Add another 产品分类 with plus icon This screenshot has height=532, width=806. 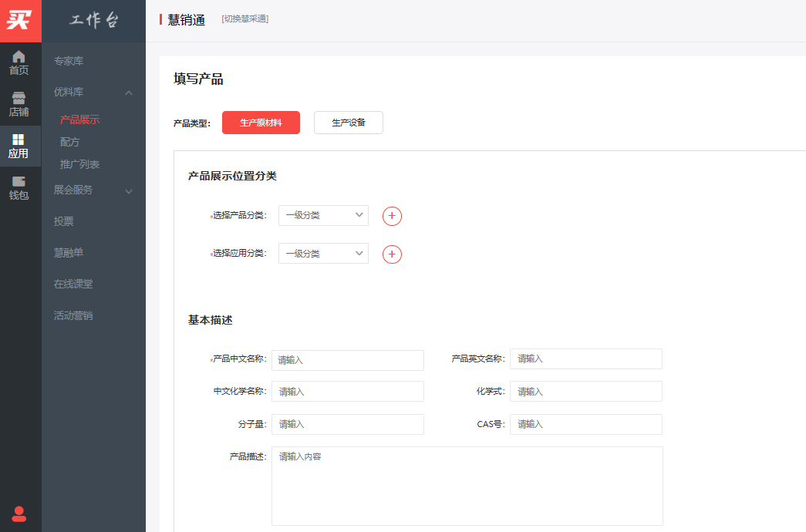coord(392,216)
